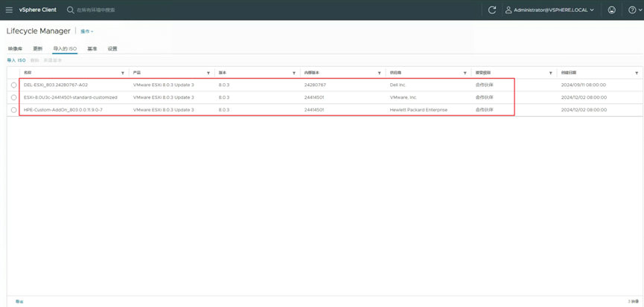
Task: Click version 8.0.3 in the DEL-ESXi row
Action: coord(224,85)
